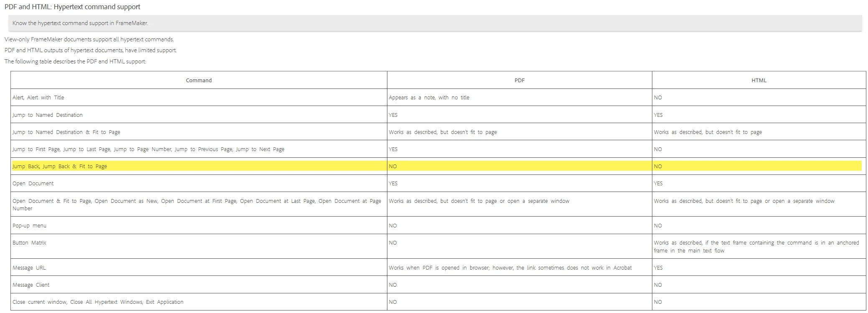Click HTML 'NO' in the Message Client row
The image size is (868, 313).
tap(759, 285)
